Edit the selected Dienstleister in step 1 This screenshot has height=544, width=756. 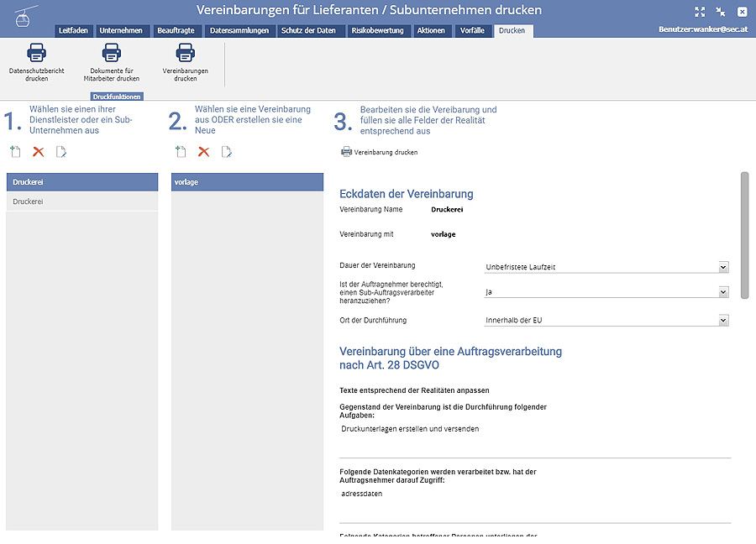click(x=61, y=152)
